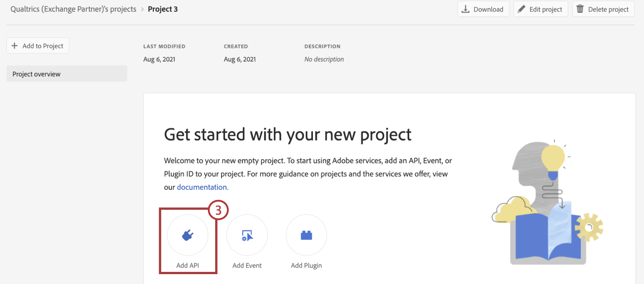Select Project overview in the sidebar
Image resolution: width=644 pixels, height=284 pixels.
coord(67,74)
